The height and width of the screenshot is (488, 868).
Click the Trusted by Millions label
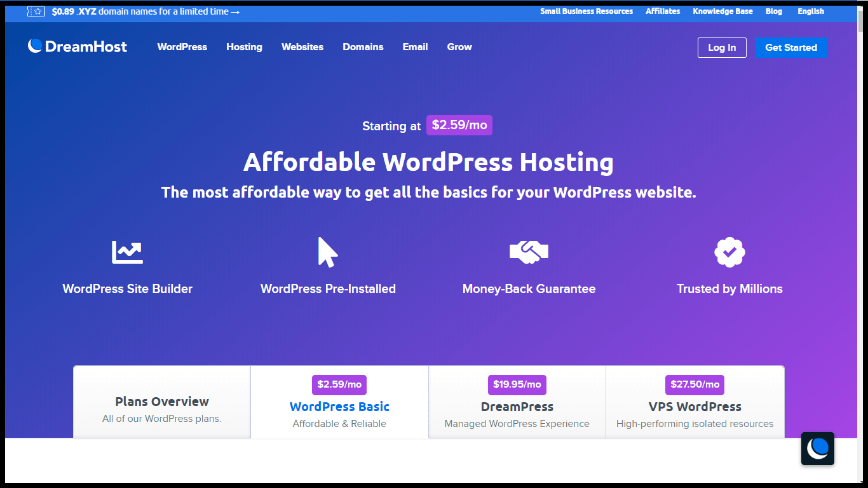click(x=729, y=289)
